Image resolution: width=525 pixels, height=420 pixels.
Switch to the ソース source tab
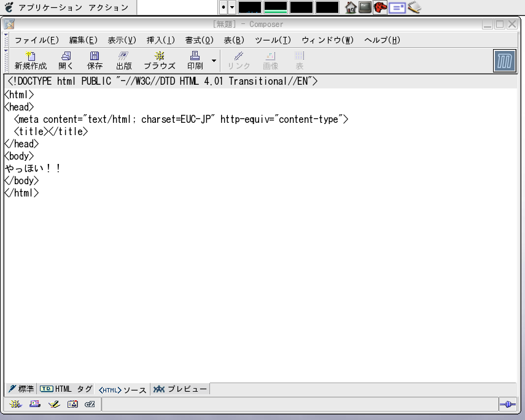(x=122, y=389)
